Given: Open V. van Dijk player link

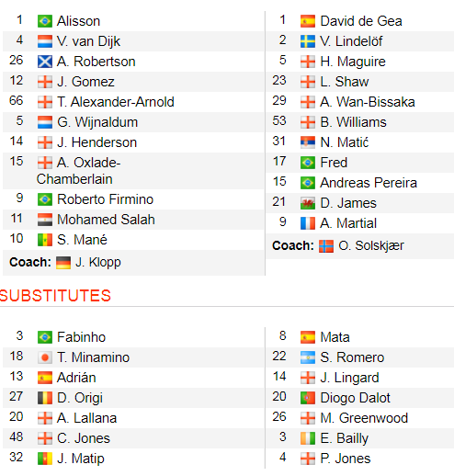Looking at the screenshot, I should click(88, 41).
